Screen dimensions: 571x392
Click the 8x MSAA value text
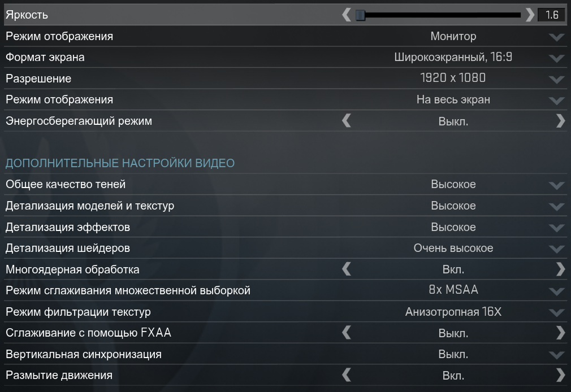(453, 290)
